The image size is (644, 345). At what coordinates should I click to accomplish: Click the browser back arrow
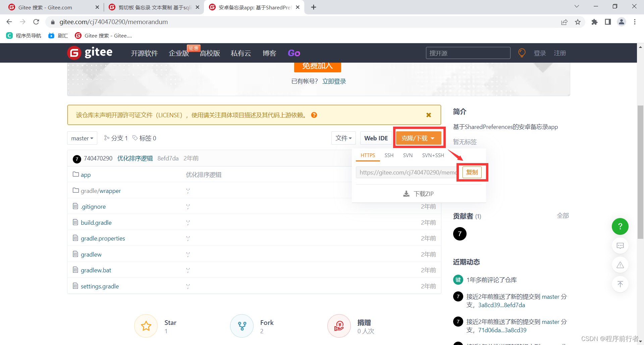tap(9, 22)
